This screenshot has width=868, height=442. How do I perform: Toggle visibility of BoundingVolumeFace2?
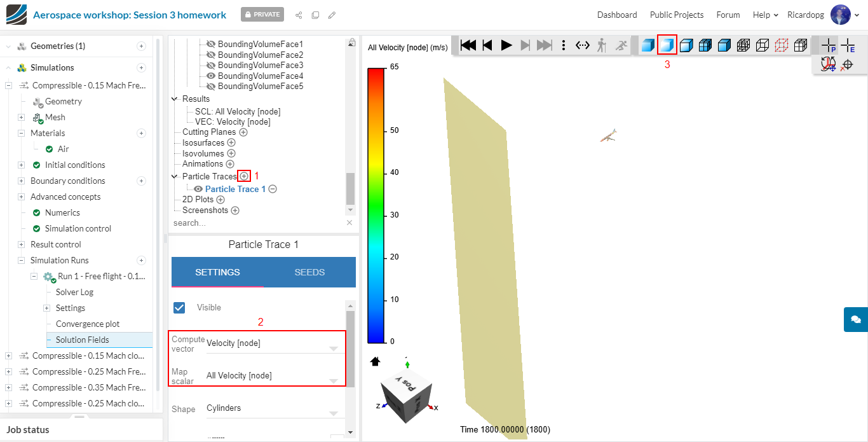pos(212,55)
